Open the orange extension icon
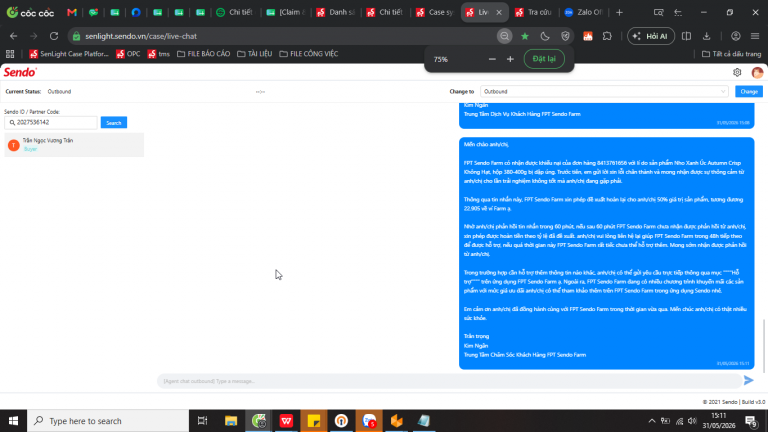768x432 pixels. point(588,36)
